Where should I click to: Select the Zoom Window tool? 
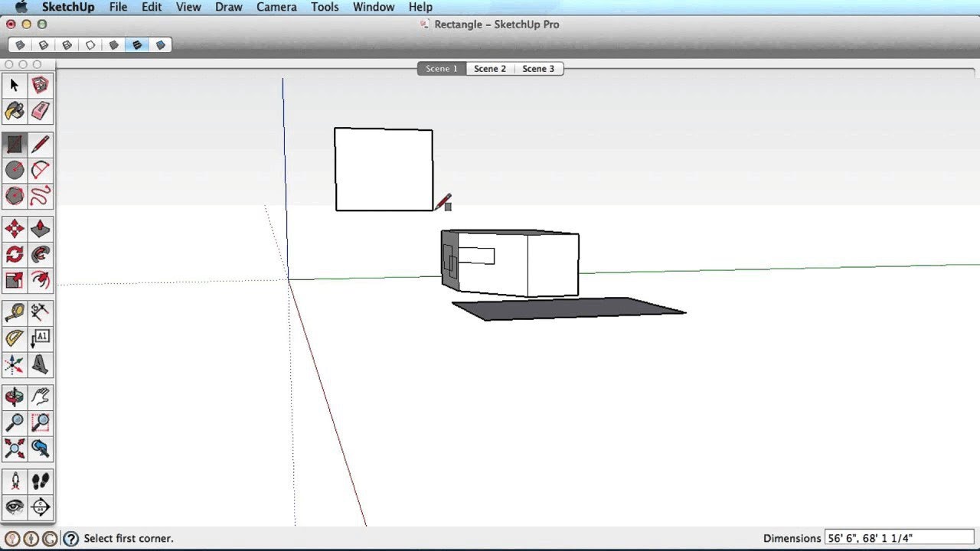pyautogui.click(x=41, y=422)
